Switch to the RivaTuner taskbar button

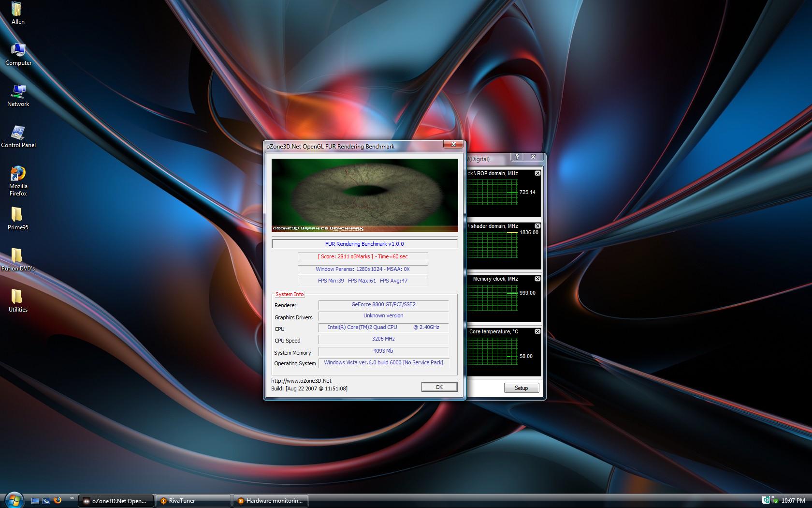click(x=193, y=501)
